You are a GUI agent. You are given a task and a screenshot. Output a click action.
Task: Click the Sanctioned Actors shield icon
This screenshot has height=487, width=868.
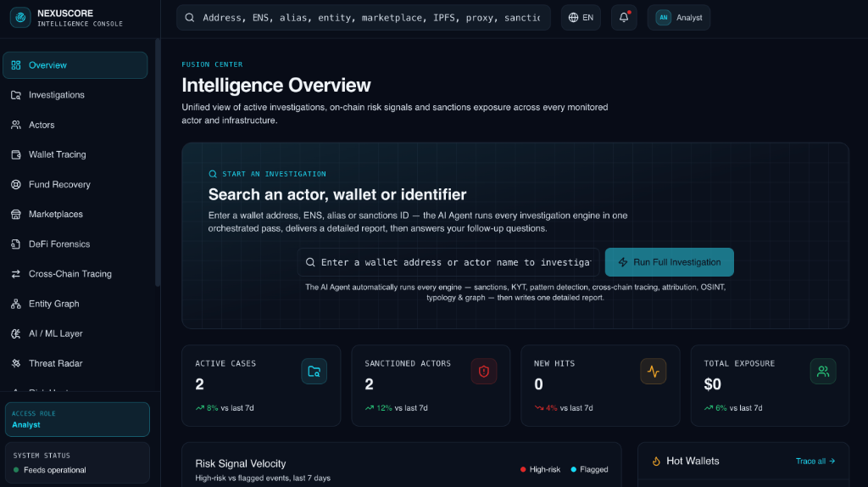(484, 372)
